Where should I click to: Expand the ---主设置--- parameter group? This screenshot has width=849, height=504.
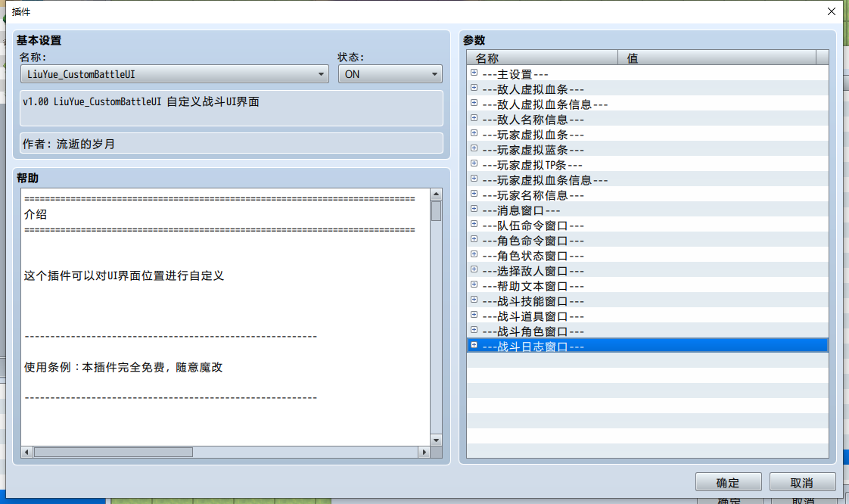tap(474, 73)
